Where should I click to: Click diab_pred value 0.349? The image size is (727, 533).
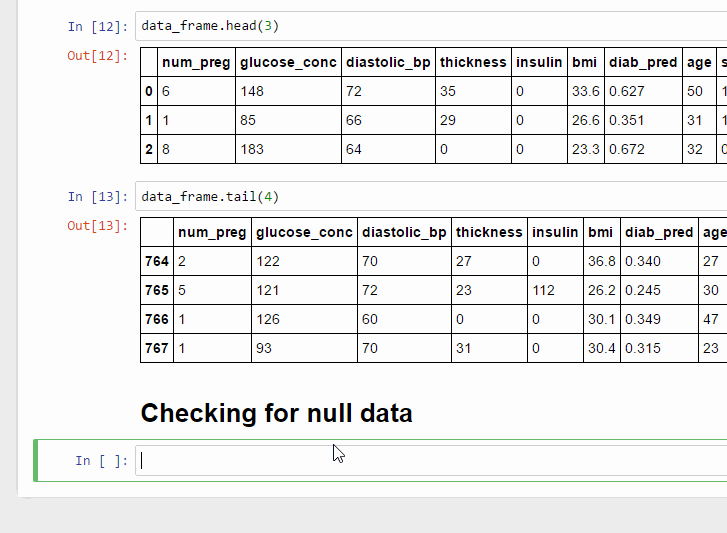[643, 319]
